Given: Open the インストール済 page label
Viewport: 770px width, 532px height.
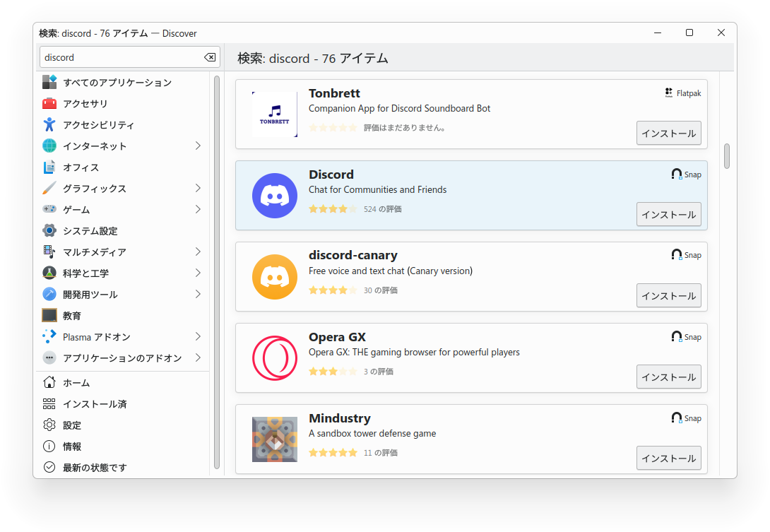Looking at the screenshot, I should pyautogui.click(x=95, y=404).
